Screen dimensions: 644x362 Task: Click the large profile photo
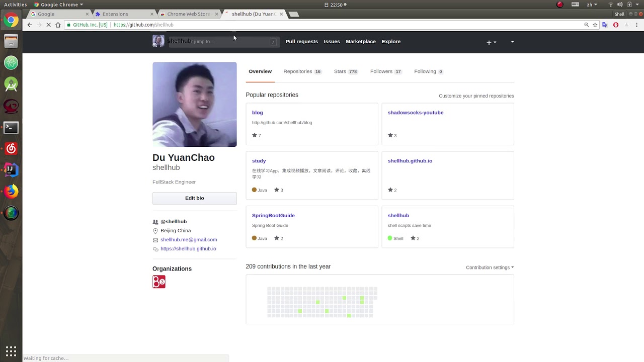click(x=195, y=105)
